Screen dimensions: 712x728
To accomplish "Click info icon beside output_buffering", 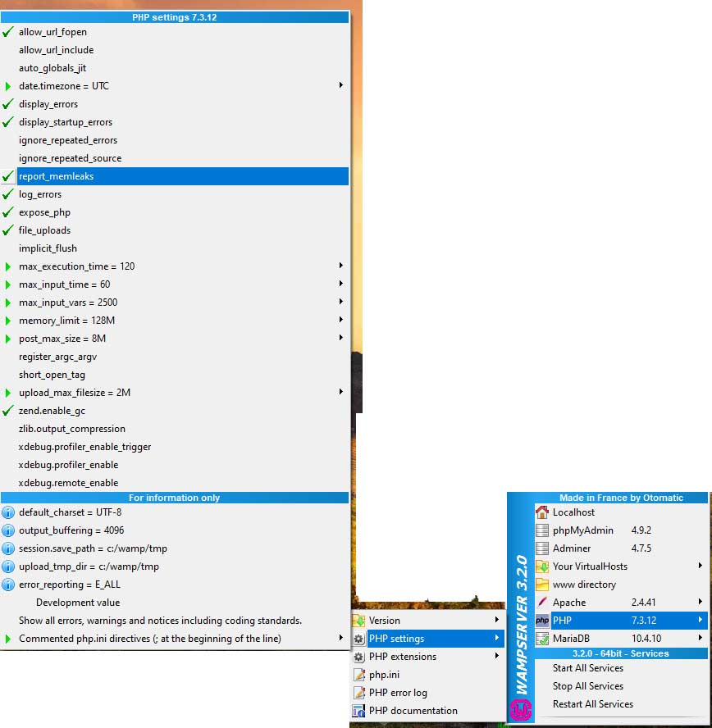I will pyautogui.click(x=8, y=530).
